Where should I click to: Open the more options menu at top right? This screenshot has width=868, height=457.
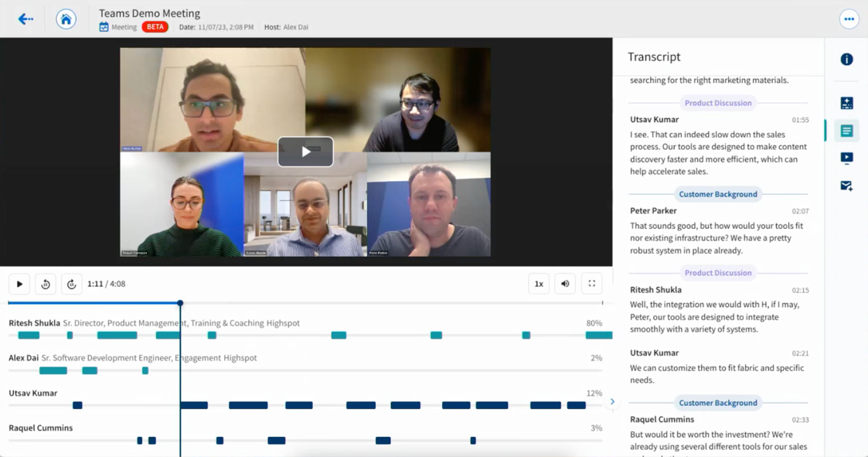point(850,19)
